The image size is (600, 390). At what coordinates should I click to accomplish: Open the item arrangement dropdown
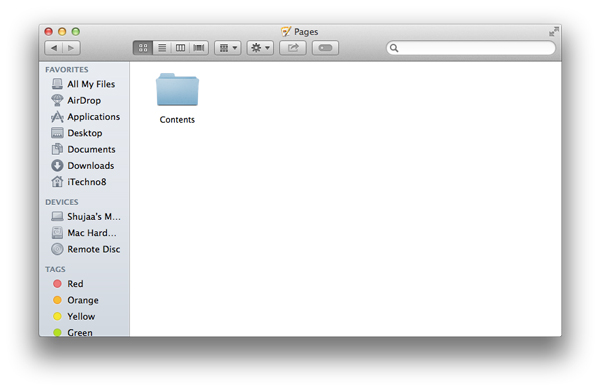pyautogui.click(x=228, y=48)
